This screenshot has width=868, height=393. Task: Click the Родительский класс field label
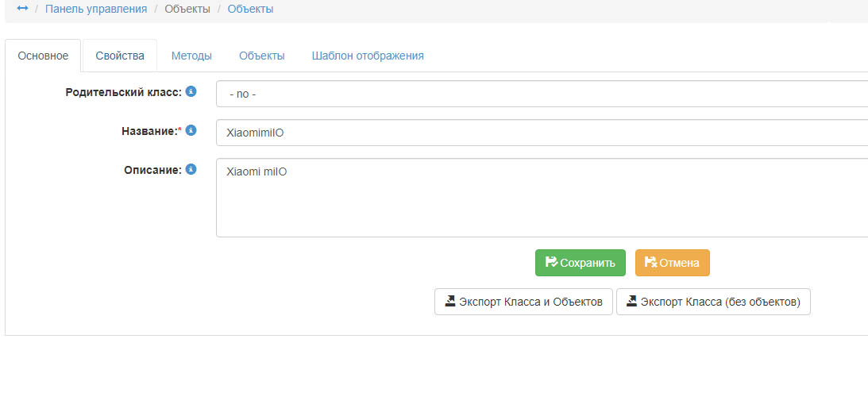tap(123, 92)
